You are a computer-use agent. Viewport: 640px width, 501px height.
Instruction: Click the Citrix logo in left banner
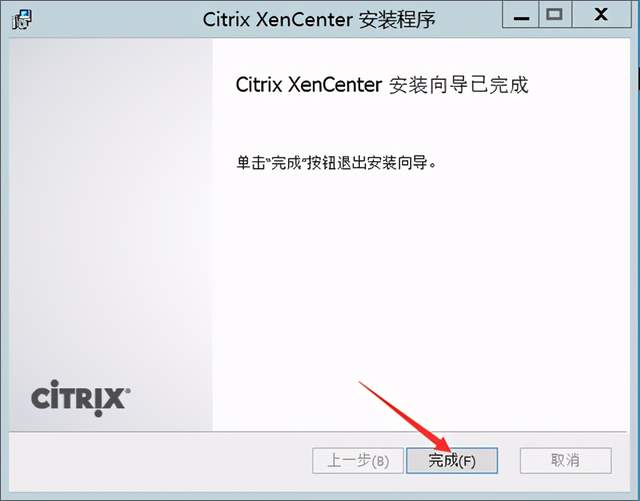point(80,398)
